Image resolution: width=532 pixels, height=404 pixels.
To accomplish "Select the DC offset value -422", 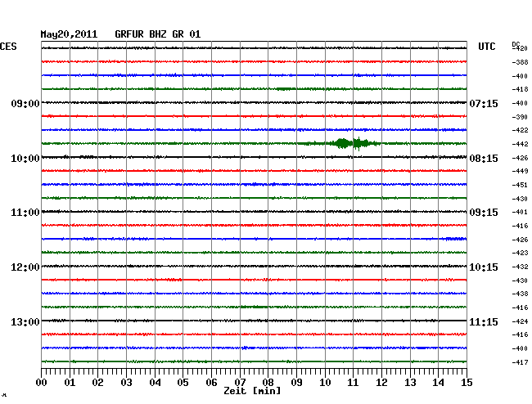I will pyautogui.click(x=520, y=130).
